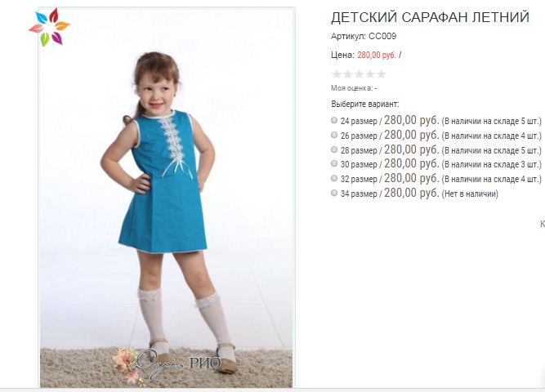Viewport: 545px width, 392px height.
Task: Choose the 30 размер variant
Action: click(x=334, y=163)
